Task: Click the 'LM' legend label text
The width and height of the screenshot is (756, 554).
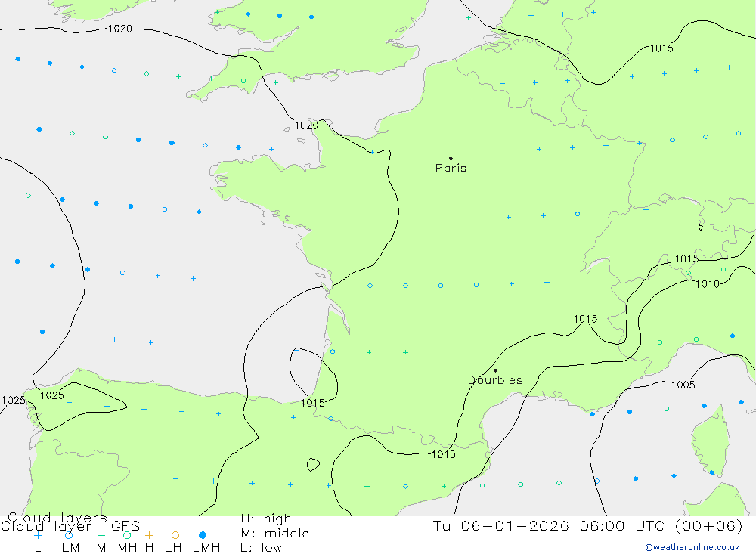Action: pyautogui.click(x=70, y=548)
